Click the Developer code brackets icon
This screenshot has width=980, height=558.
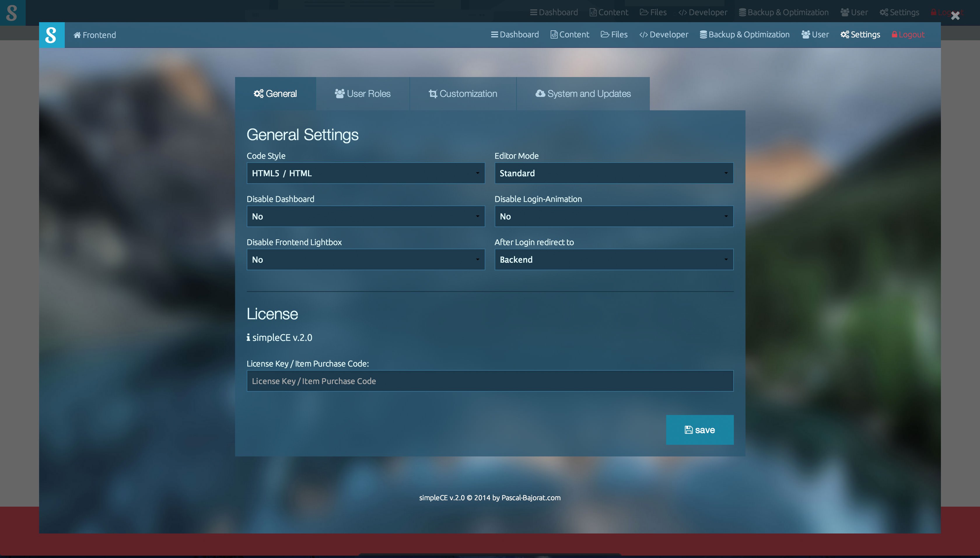643,35
